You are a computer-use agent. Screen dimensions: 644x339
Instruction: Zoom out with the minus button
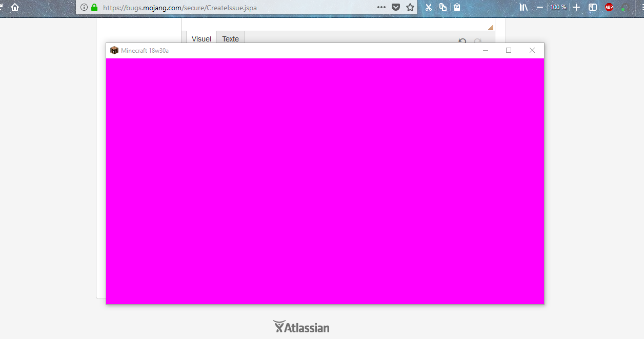pyautogui.click(x=539, y=7)
